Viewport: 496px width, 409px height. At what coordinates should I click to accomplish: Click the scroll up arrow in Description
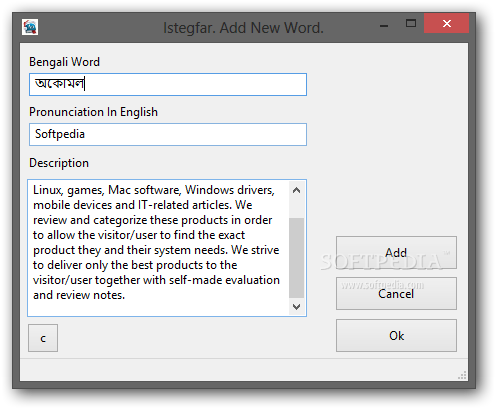pyautogui.click(x=296, y=190)
